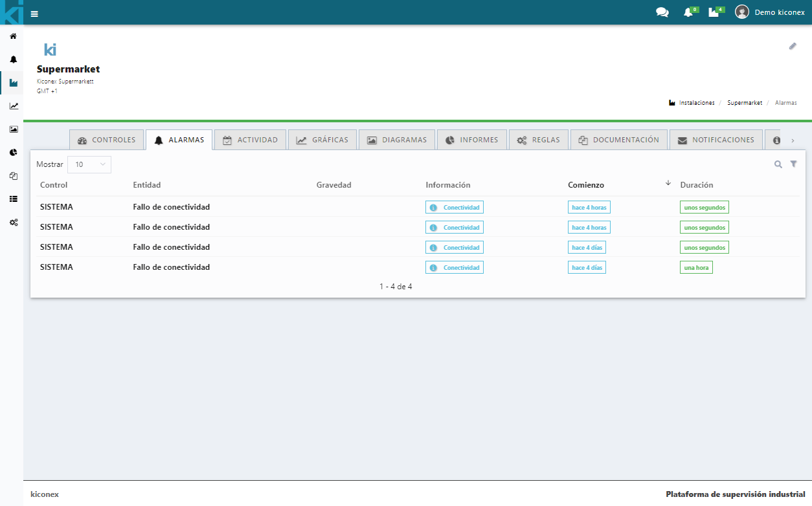The width and height of the screenshot is (812, 506).
Task: Click the search magnifier icon in table
Action: [778, 164]
